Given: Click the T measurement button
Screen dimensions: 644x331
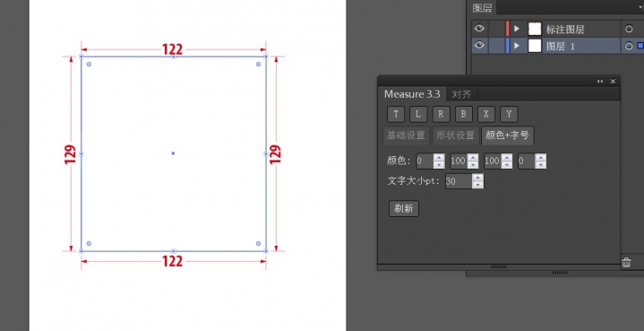Looking at the screenshot, I should [396, 114].
